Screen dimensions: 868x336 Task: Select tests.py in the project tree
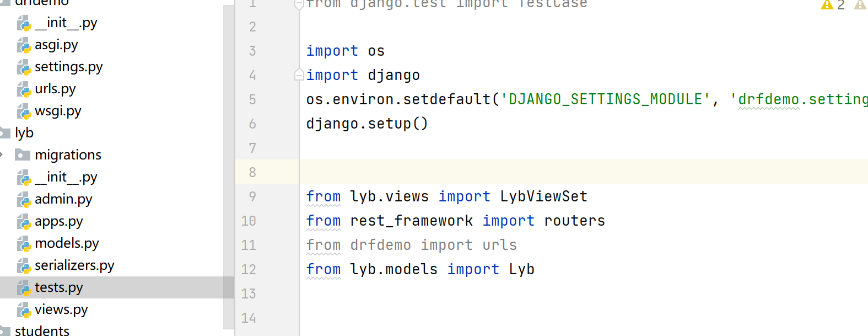coord(58,287)
